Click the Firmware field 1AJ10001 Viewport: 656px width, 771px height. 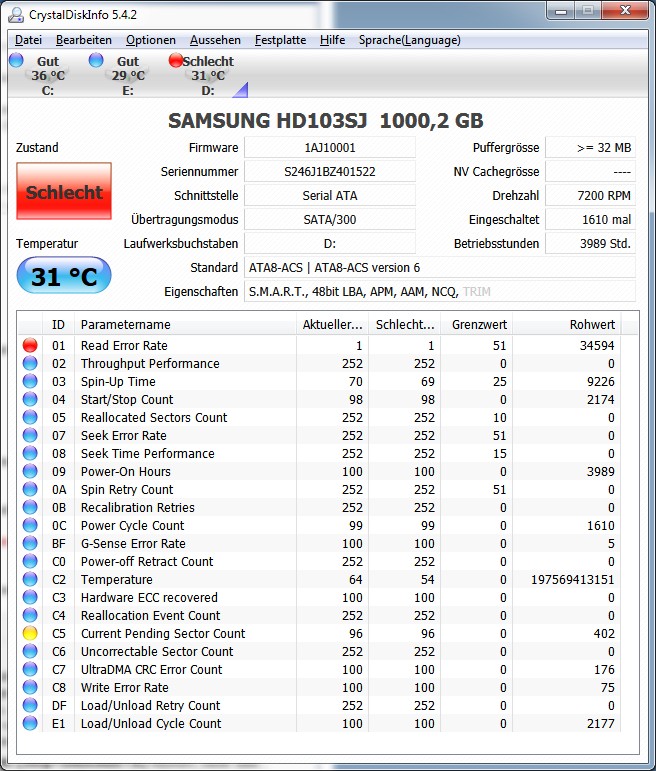pyautogui.click(x=330, y=148)
